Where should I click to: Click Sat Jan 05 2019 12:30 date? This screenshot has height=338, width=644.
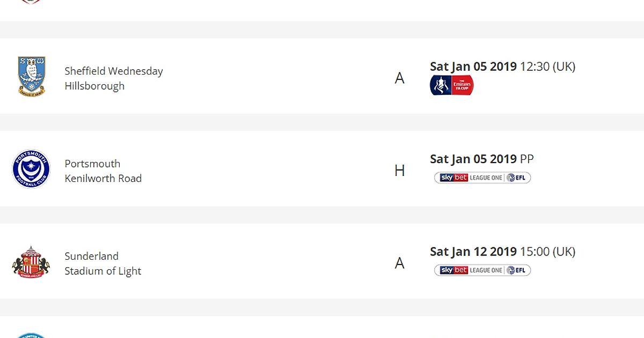coord(502,67)
